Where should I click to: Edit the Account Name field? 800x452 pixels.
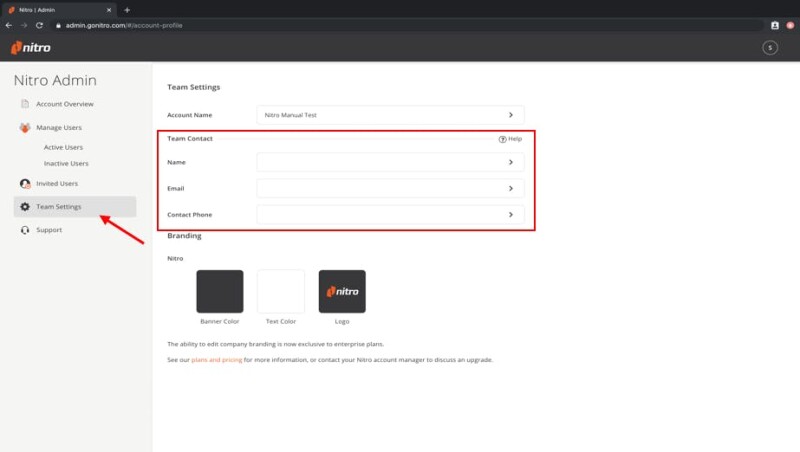[x=390, y=115]
